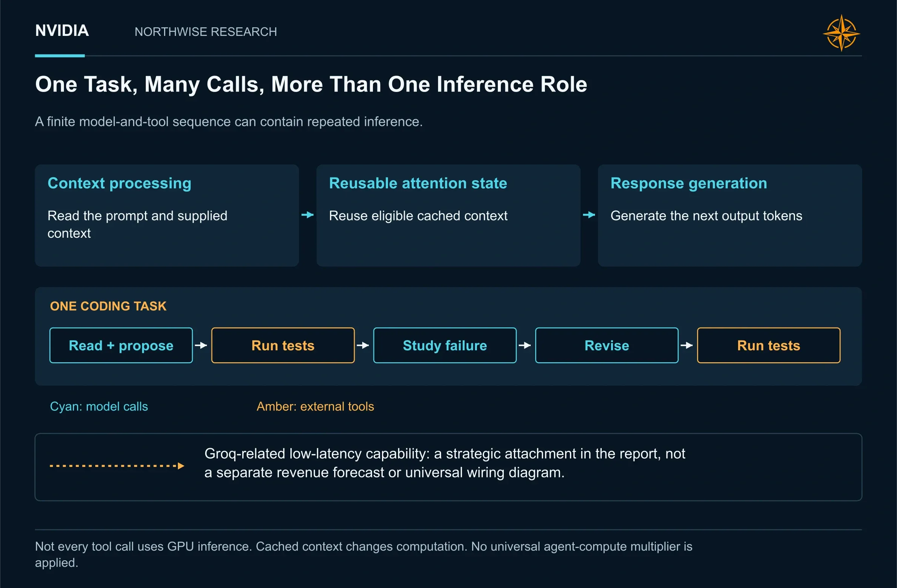Screen dimensions: 897x588
Task: Click the arrow after Read + propose
Action: [x=201, y=345]
